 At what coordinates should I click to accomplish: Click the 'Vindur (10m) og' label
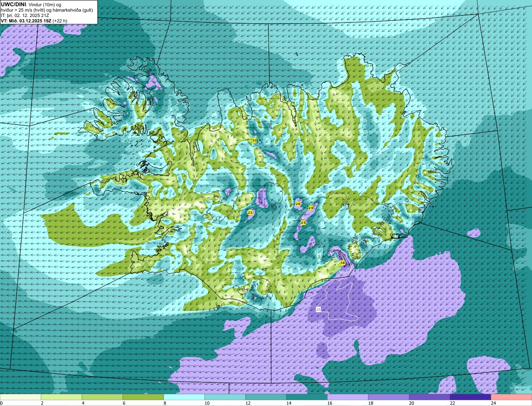[44, 4]
